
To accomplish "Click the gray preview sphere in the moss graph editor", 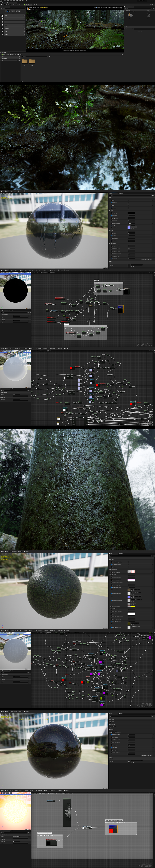I will click(x=15, y=651).
